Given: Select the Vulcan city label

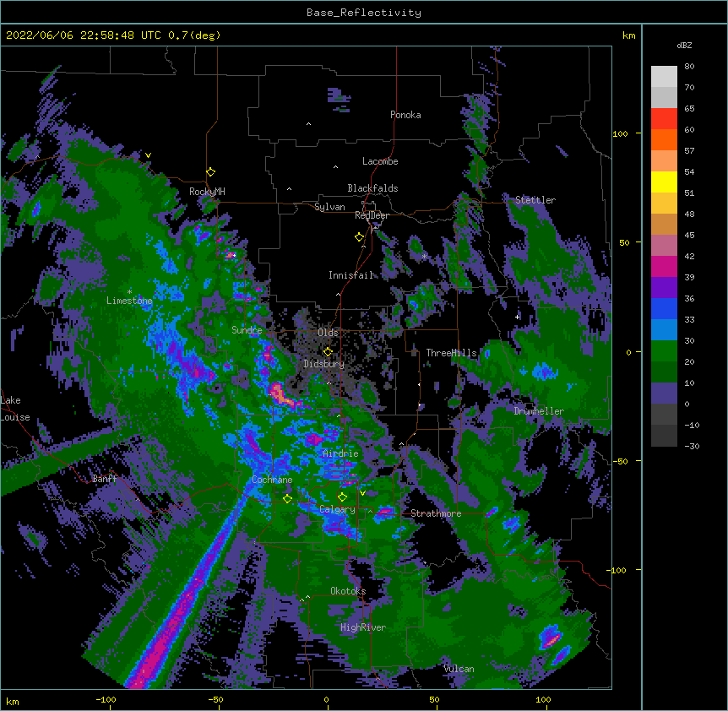Looking at the screenshot, I should (459, 669).
